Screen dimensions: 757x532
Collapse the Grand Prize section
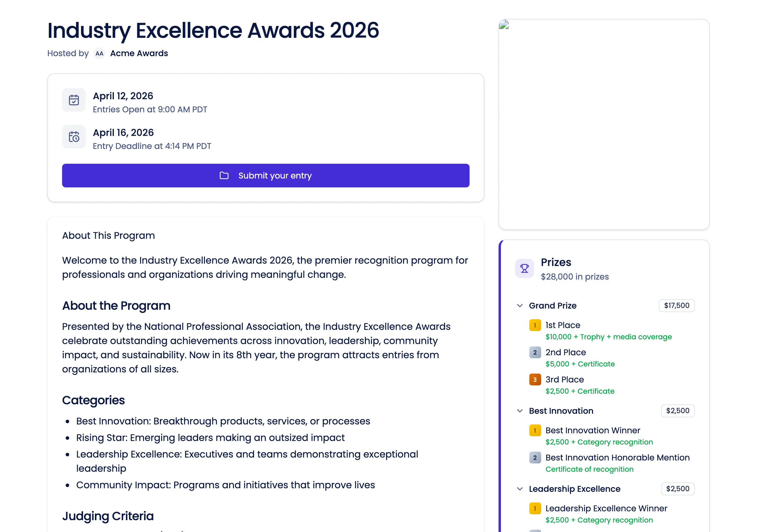(x=520, y=306)
